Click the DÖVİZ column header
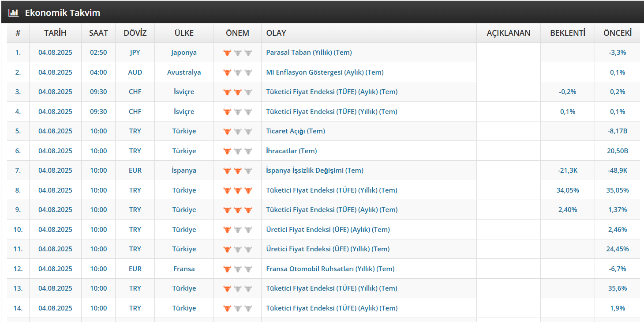 click(x=135, y=33)
